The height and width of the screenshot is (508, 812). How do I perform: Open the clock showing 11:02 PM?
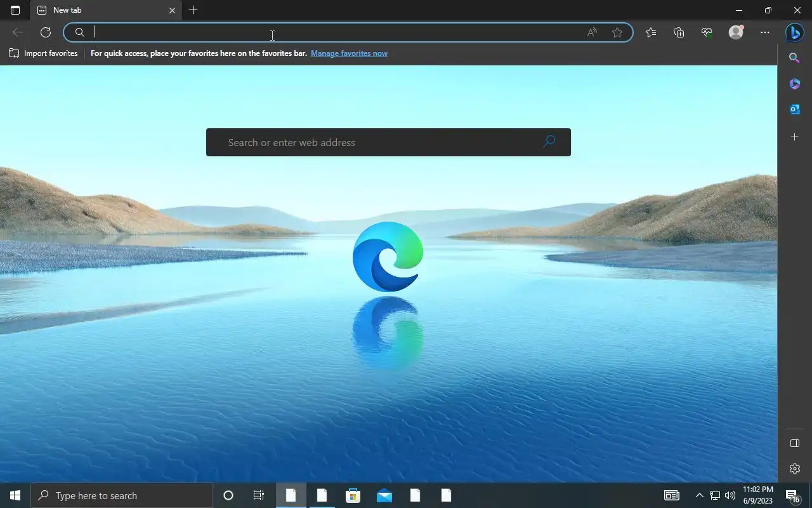[758, 495]
